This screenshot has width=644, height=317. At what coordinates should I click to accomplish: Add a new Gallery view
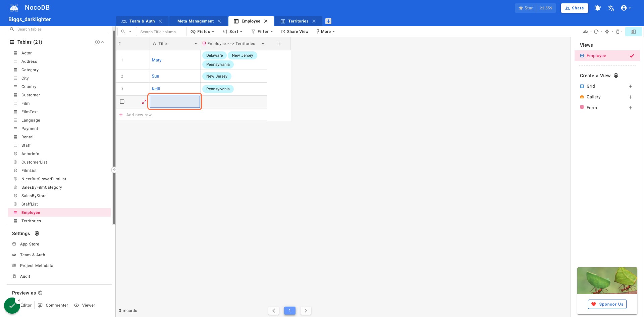coord(631,97)
